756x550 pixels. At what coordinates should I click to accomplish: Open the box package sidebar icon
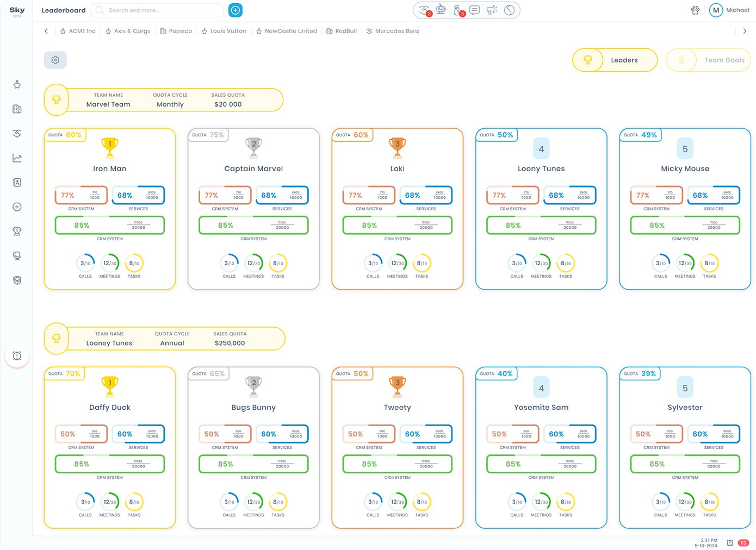coord(17,280)
